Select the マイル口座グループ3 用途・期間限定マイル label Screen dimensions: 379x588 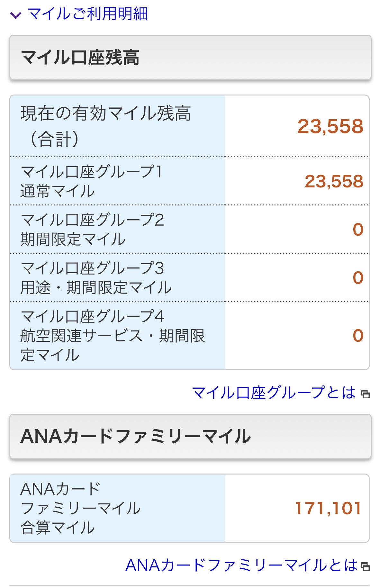tap(96, 277)
